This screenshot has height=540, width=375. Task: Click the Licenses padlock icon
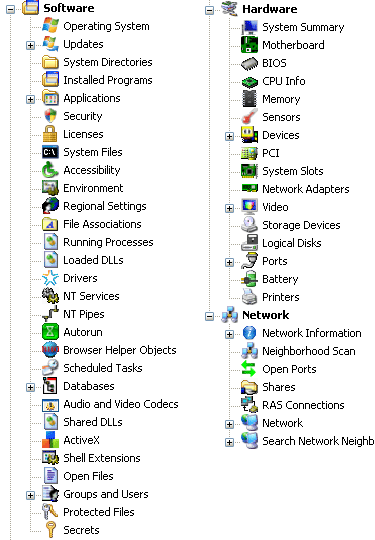[50, 134]
